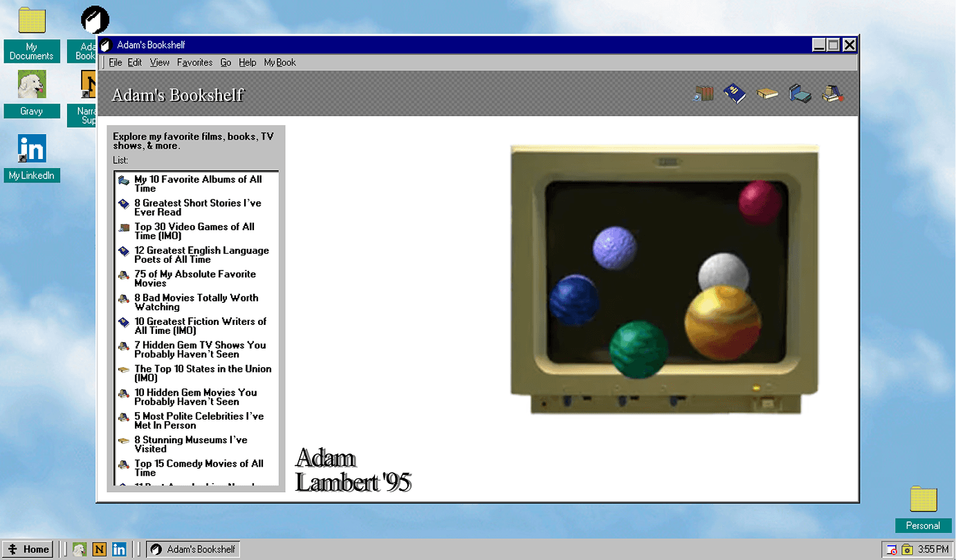
Task: Click the icon beside 8 Stunning Museums I've Visited
Action: point(124,440)
